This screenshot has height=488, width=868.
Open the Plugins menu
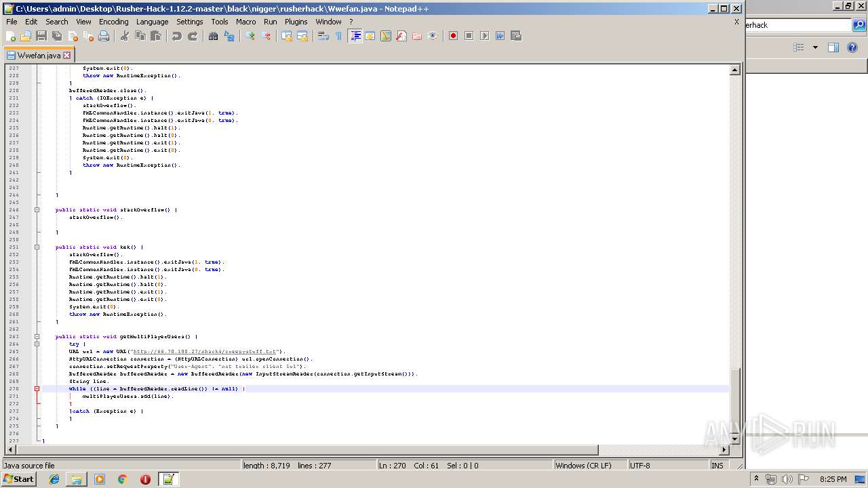[x=296, y=22]
